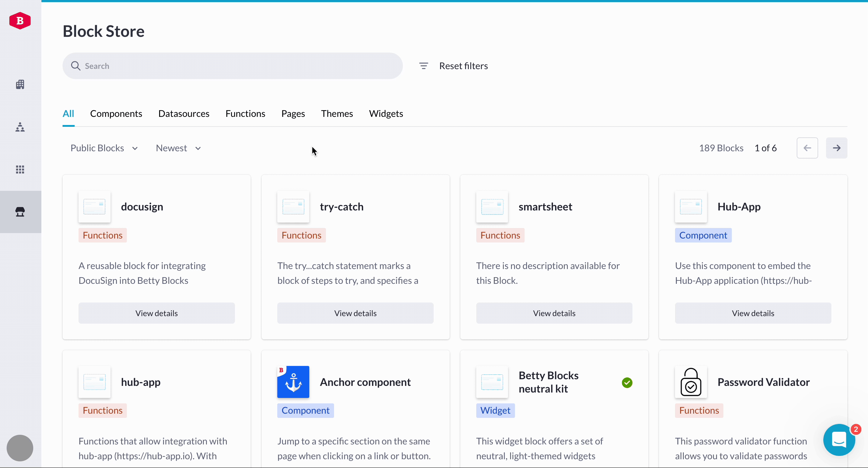Click the Block Store page heading
This screenshot has height=468, width=868.
coord(104,31)
